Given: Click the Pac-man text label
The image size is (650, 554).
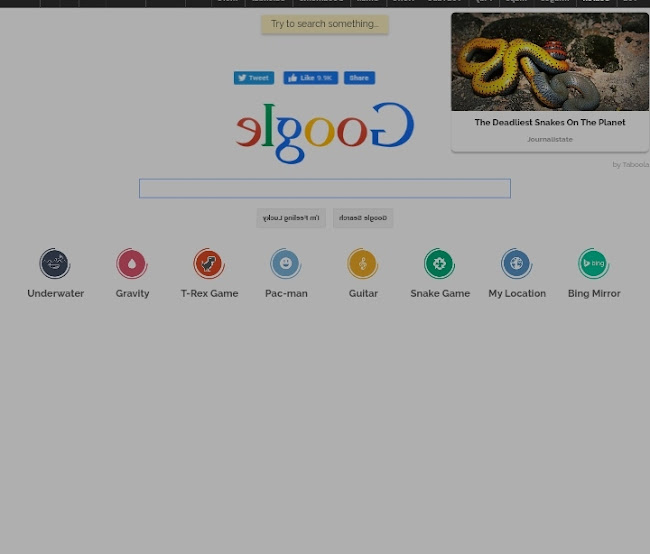Looking at the screenshot, I should (286, 293).
